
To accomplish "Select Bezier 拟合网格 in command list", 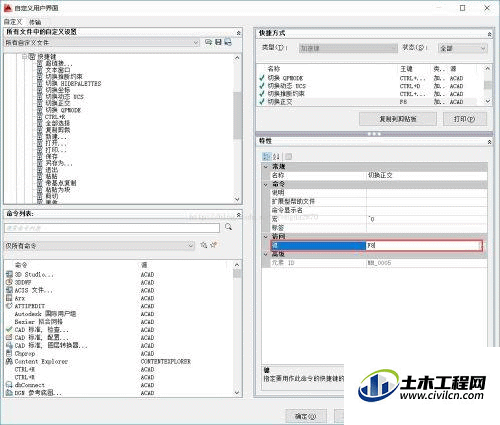I will (x=38, y=322).
